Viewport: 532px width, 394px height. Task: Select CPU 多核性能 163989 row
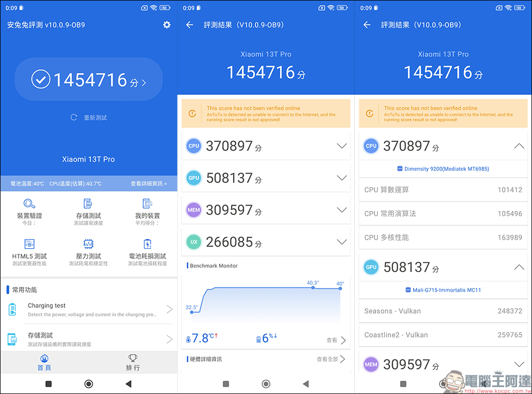443,237
